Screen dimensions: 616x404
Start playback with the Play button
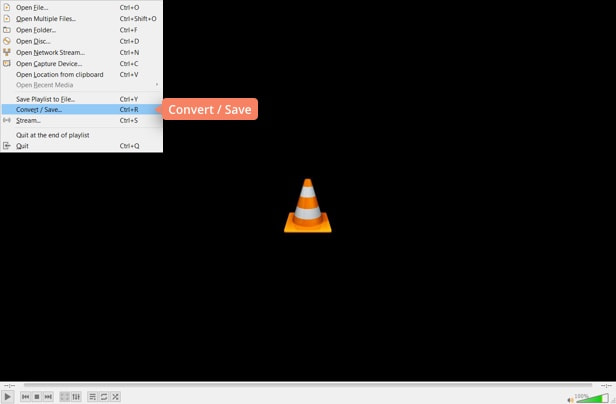pyautogui.click(x=7, y=397)
